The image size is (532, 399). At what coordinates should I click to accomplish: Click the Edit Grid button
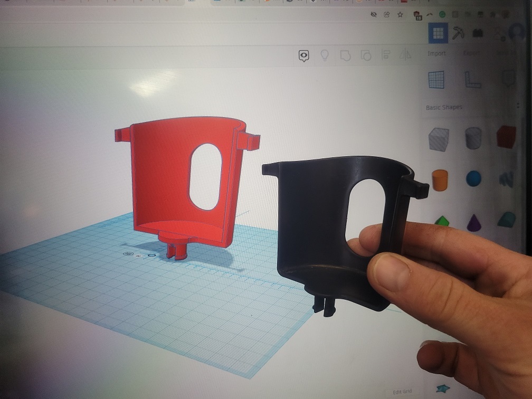tap(402, 392)
